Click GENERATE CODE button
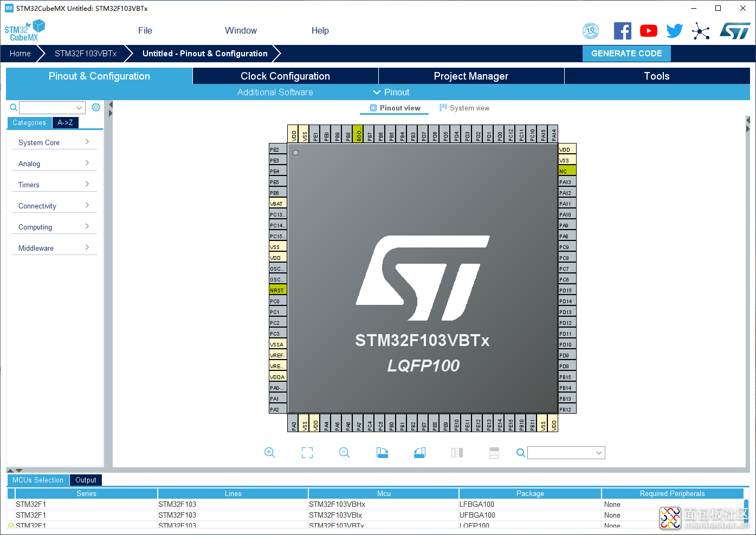Image resolution: width=756 pixels, height=535 pixels. coord(626,54)
